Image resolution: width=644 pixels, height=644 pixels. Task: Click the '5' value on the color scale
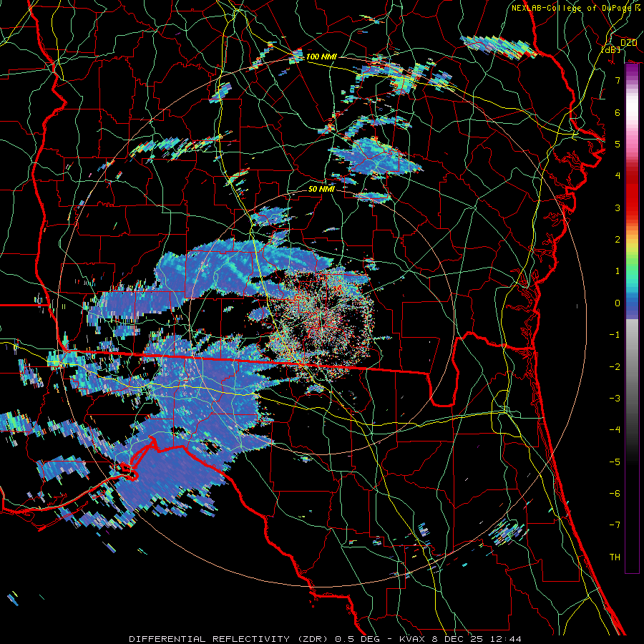pos(618,144)
